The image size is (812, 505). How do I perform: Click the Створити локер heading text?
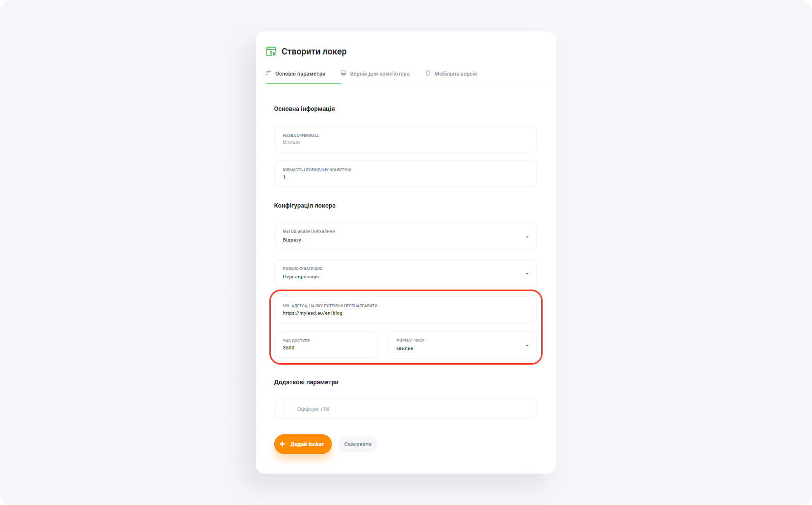point(314,52)
